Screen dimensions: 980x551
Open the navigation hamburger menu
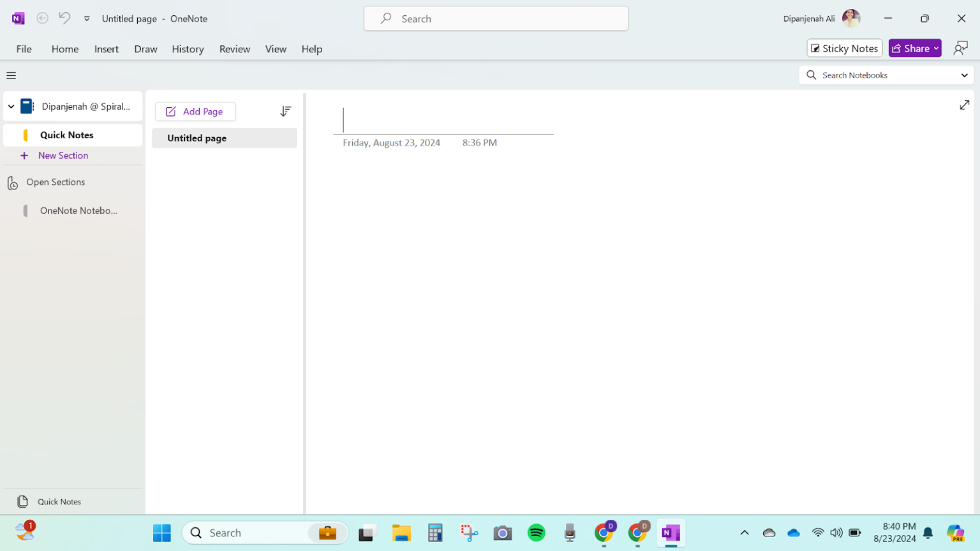click(10, 75)
